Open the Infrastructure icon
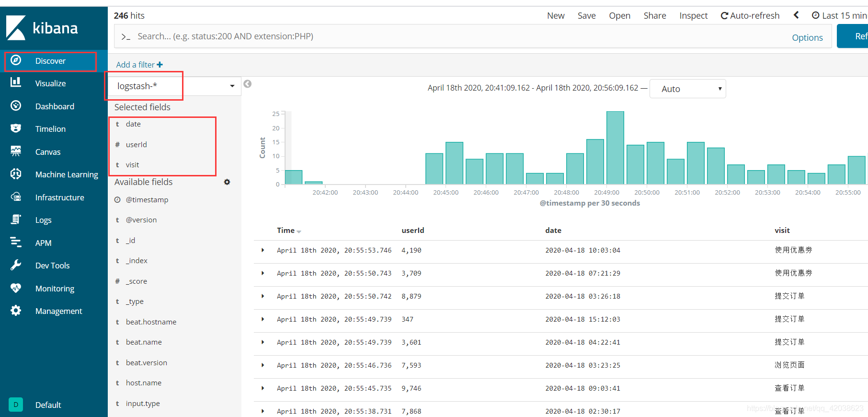Viewport: 868px width, 417px height. click(16, 197)
